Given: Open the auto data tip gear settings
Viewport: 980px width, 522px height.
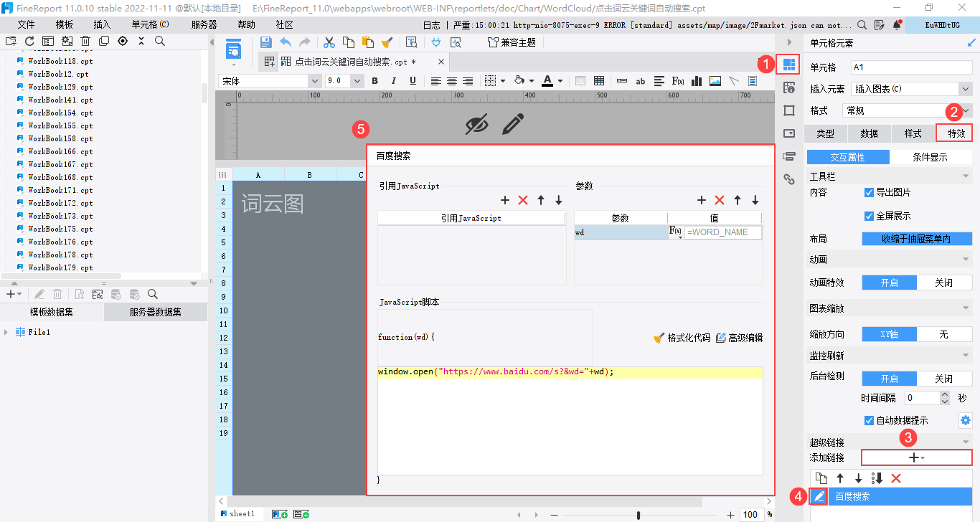Looking at the screenshot, I should 965,420.
